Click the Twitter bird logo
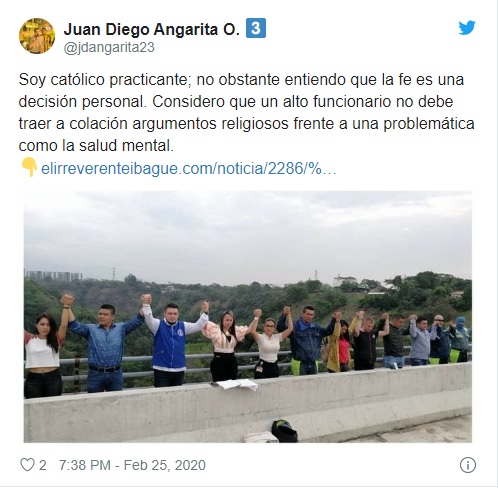The width and height of the screenshot is (498, 488). pos(466,28)
